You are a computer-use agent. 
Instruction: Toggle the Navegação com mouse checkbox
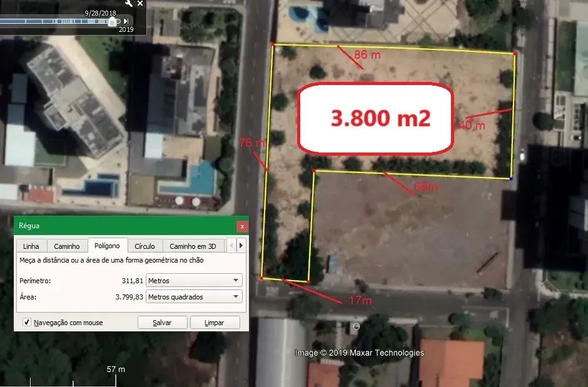pos(27,322)
